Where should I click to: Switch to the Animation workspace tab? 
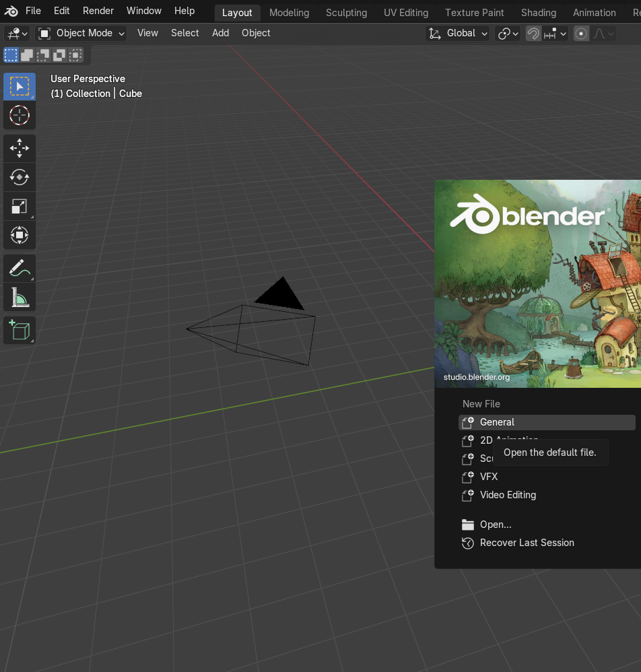[595, 13]
